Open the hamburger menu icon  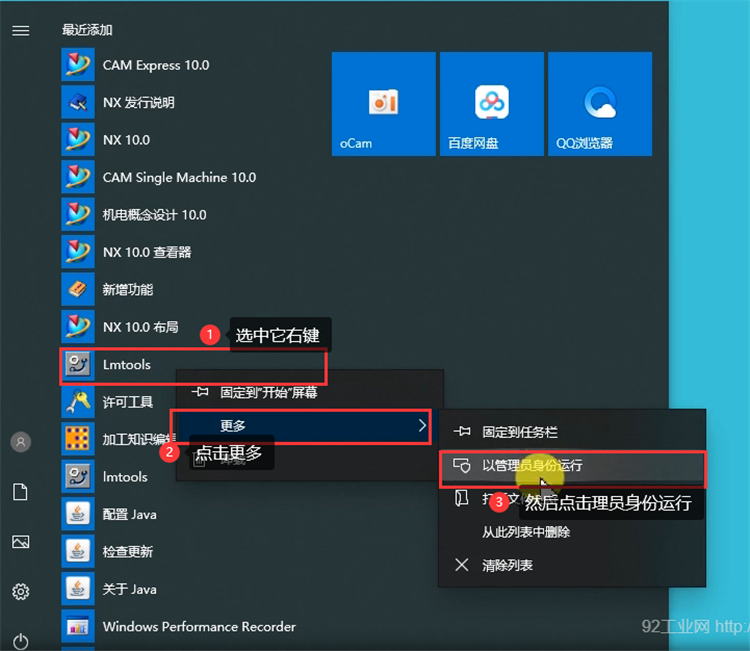click(21, 31)
